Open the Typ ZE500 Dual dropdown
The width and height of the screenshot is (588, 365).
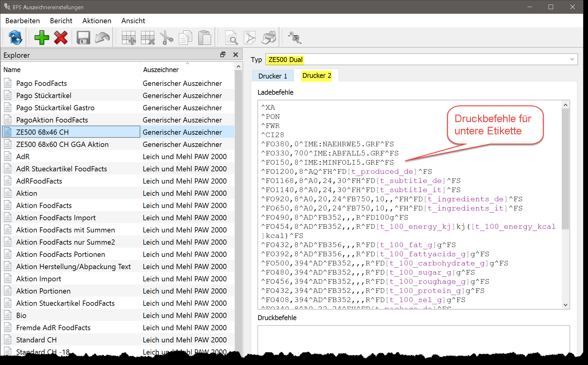click(x=572, y=59)
